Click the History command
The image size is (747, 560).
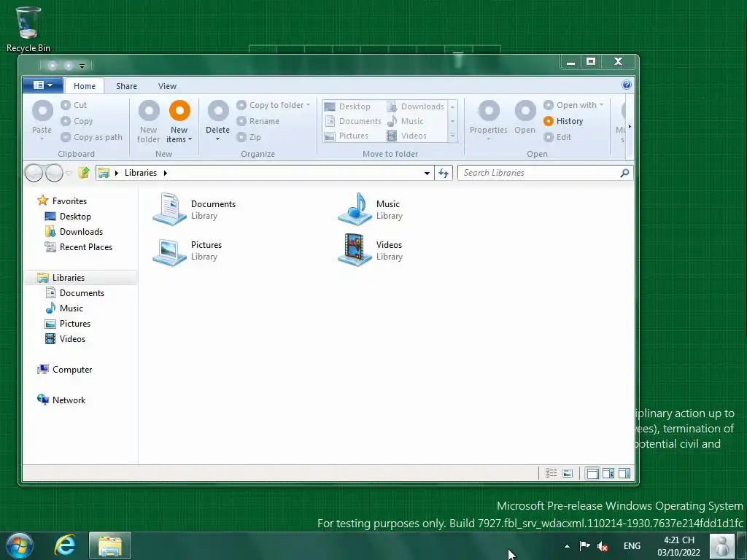(564, 121)
